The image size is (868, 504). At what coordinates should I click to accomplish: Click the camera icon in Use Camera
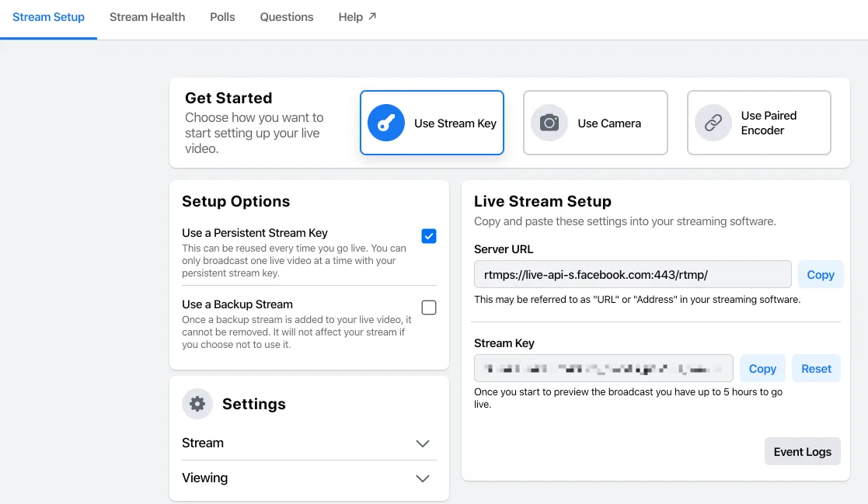click(x=549, y=123)
